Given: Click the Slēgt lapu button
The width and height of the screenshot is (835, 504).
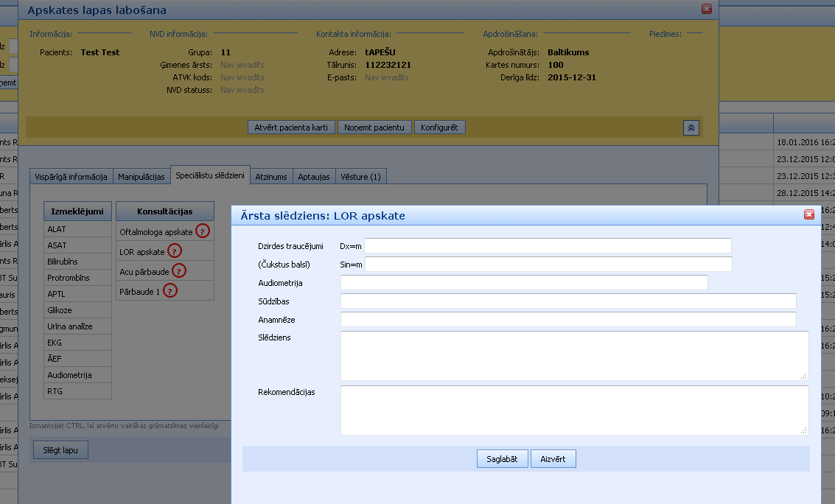Looking at the screenshot, I should coord(60,450).
